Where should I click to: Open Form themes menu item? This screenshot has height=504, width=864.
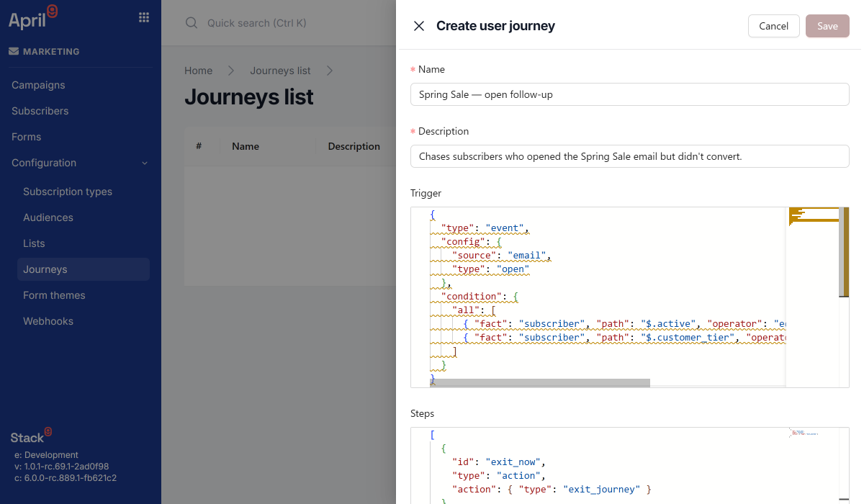click(x=54, y=295)
